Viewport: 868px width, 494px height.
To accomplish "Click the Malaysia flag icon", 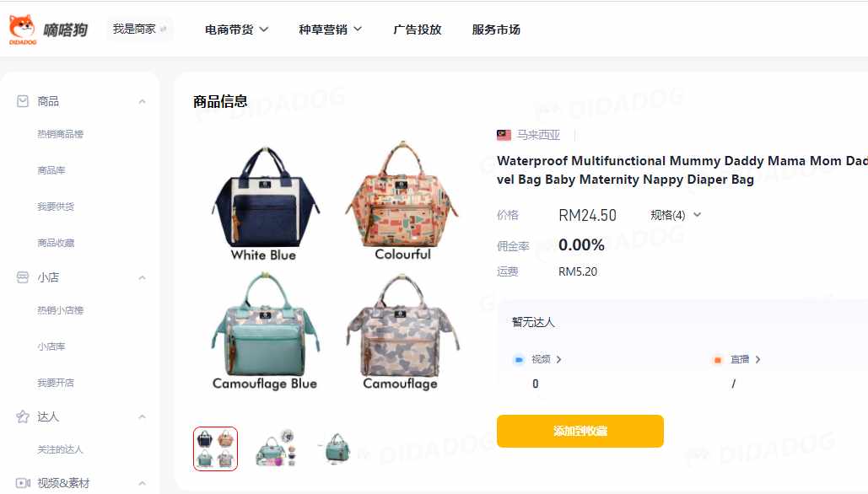I will [x=504, y=134].
